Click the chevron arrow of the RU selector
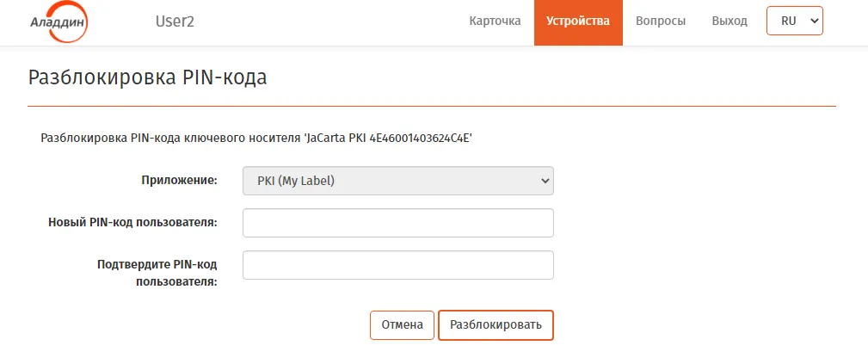This screenshot has height=364, width=868. click(x=813, y=21)
